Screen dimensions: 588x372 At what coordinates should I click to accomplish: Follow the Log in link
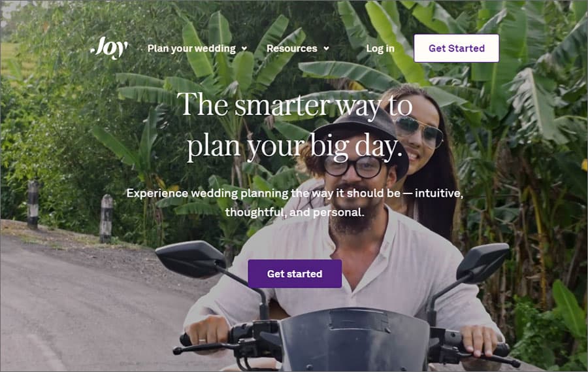tap(380, 48)
